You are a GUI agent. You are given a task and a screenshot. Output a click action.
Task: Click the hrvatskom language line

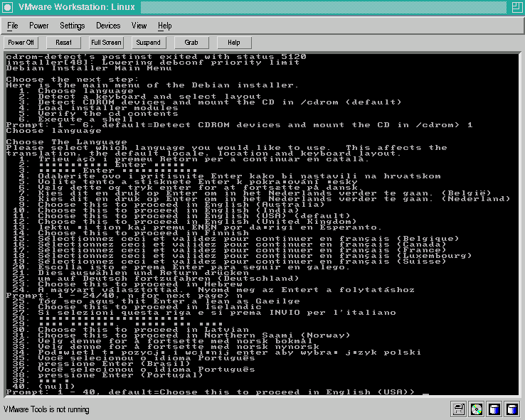coord(230,176)
